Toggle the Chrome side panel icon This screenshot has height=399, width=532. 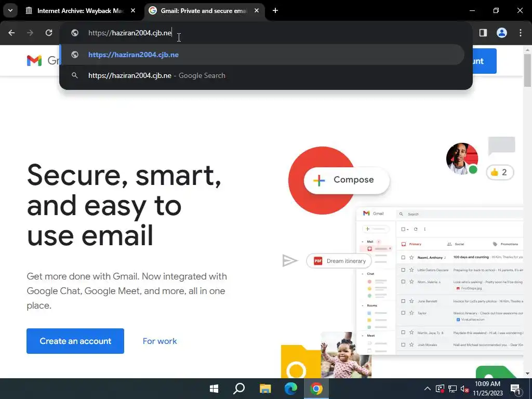tap(483, 33)
